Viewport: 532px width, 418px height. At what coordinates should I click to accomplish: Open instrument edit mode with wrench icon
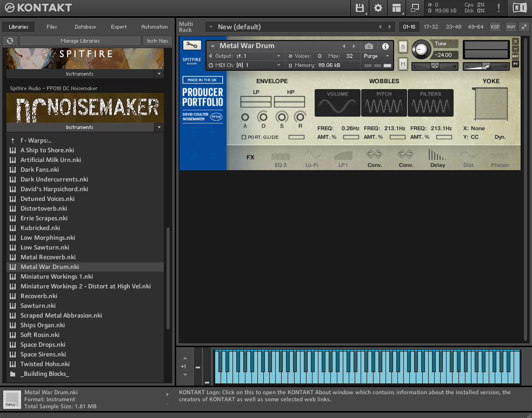click(192, 45)
